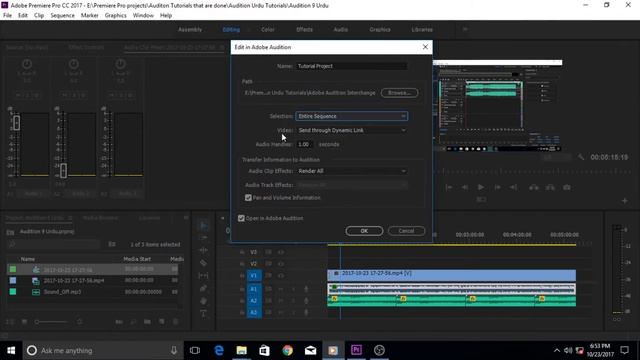Open Google Chrome from the taskbar

[287, 350]
